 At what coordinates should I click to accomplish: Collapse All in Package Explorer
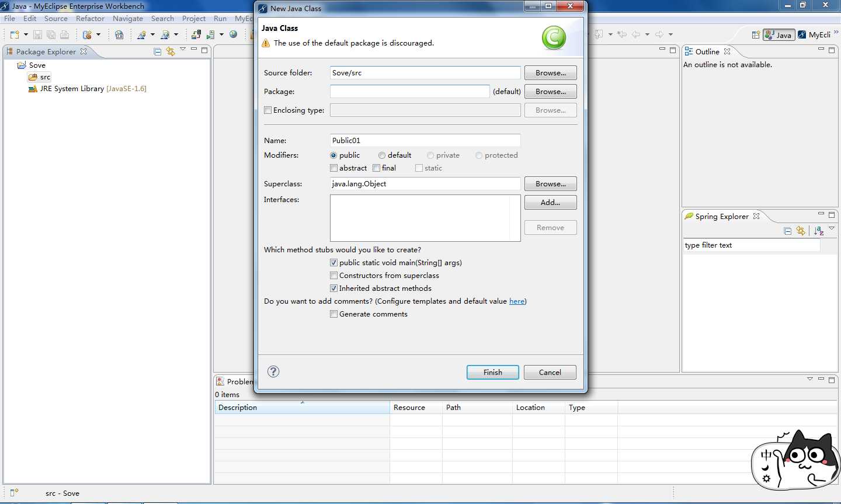158,51
